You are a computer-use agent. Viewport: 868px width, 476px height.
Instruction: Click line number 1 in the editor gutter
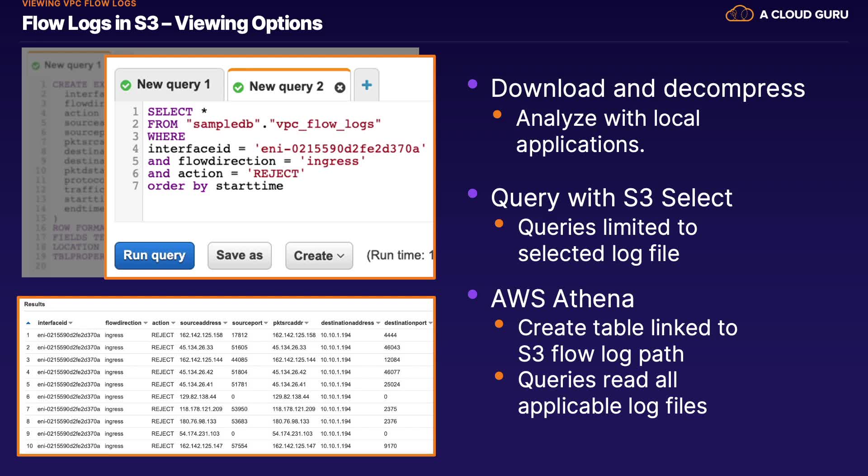(x=135, y=111)
